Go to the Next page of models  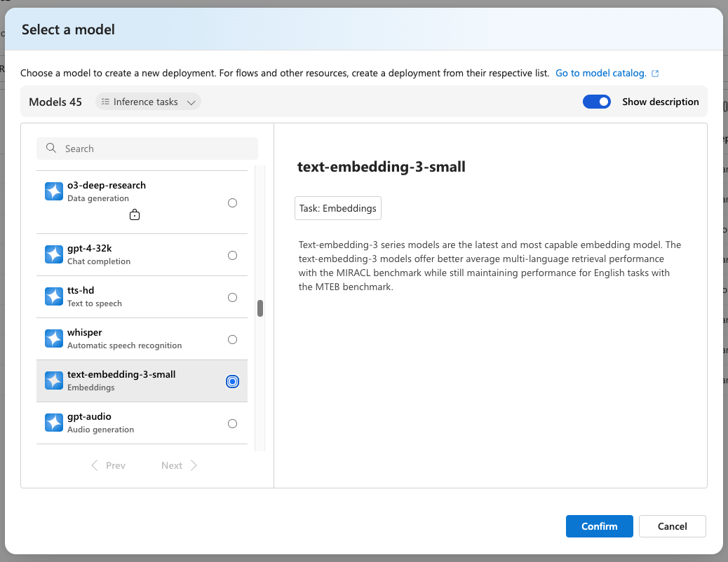tap(180, 465)
